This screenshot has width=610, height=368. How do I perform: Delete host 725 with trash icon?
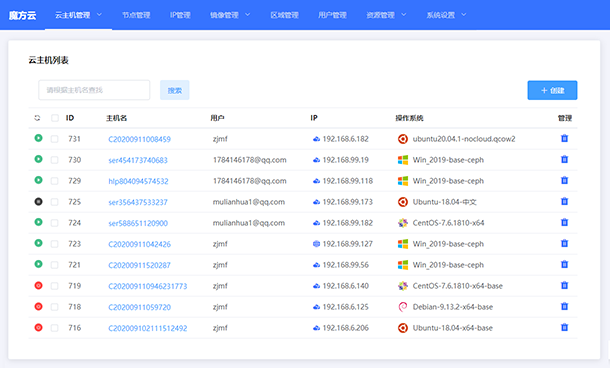tap(564, 202)
